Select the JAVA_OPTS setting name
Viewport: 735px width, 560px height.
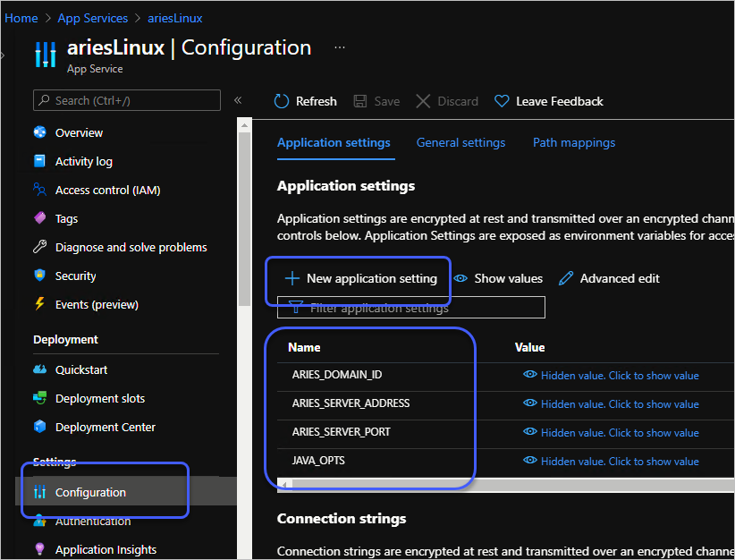(x=318, y=460)
